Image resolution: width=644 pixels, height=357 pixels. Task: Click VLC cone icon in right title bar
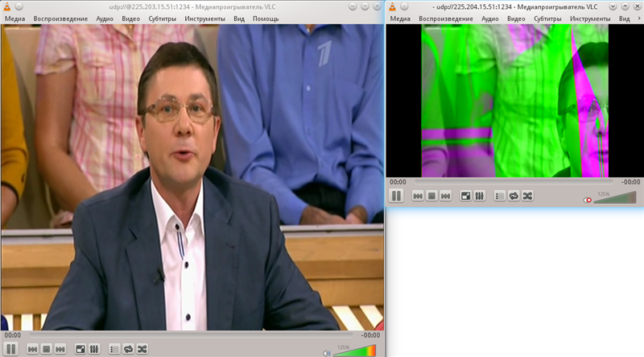coord(392,6)
